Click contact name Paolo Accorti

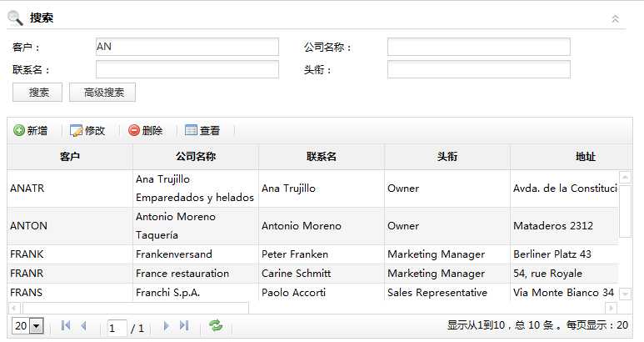[x=293, y=292]
